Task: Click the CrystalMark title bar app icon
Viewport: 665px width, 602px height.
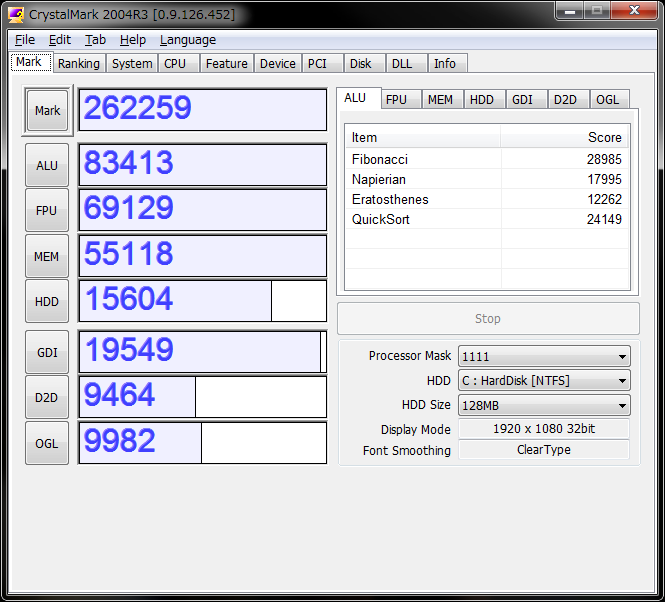Action: point(16,14)
